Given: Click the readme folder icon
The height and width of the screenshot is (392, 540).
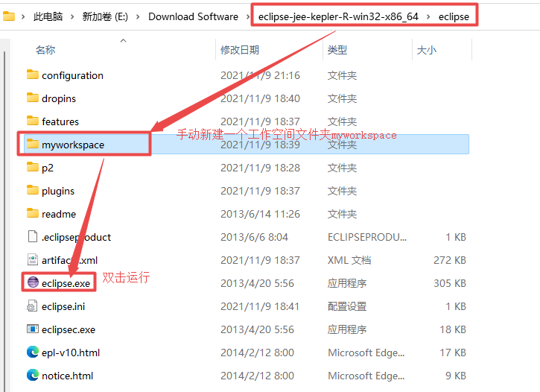Looking at the screenshot, I should click(32, 213).
